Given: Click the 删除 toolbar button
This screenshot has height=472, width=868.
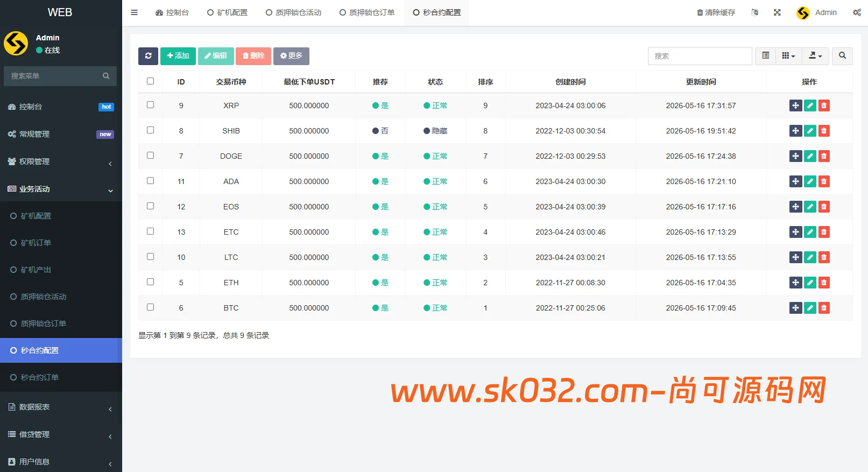Looking at the screenshot, I should click(x=253, y=56).
